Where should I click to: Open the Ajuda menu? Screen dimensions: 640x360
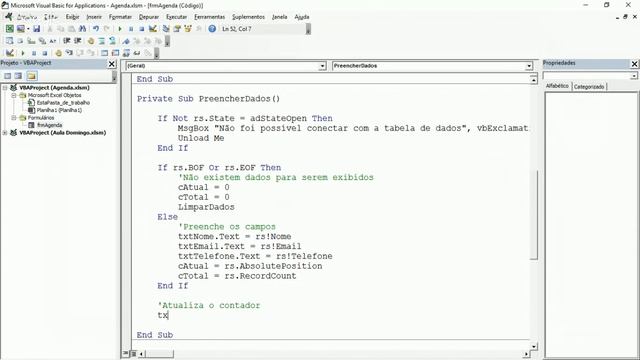tap(302, 17)
